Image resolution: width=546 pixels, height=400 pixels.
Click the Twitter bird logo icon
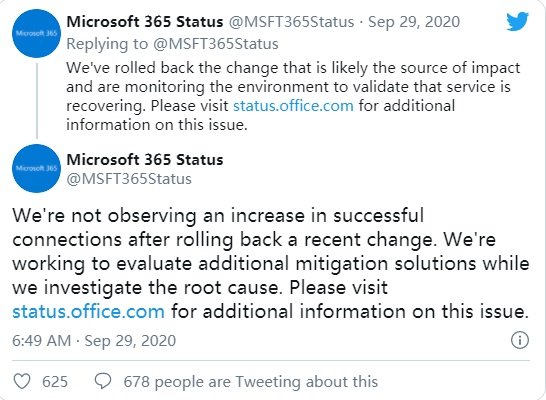[x=517, y=21]
